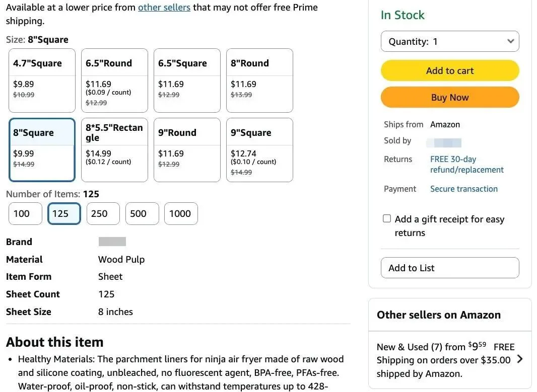
Task: Open FREE 30-day refund/replacement link
Action: click(466, 165)
